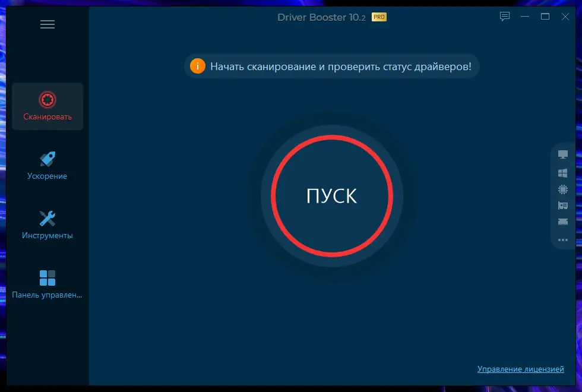Open the Boost (Ускорение) section

coord(48,165)
